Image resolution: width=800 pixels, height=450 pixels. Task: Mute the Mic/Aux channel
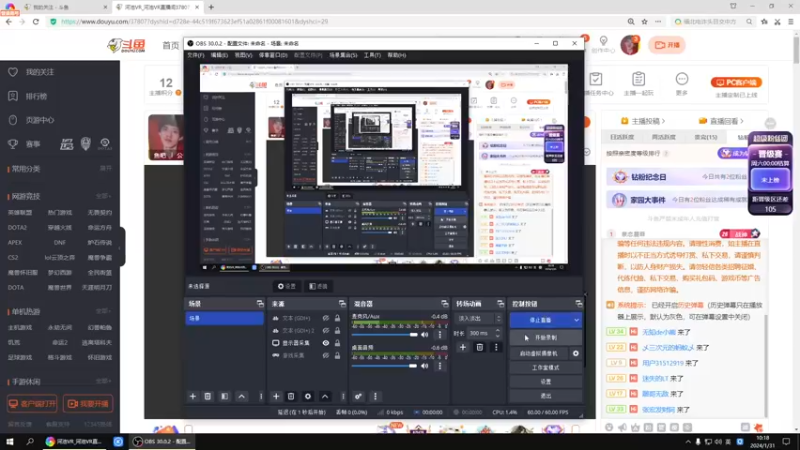[x=424, y=335]
